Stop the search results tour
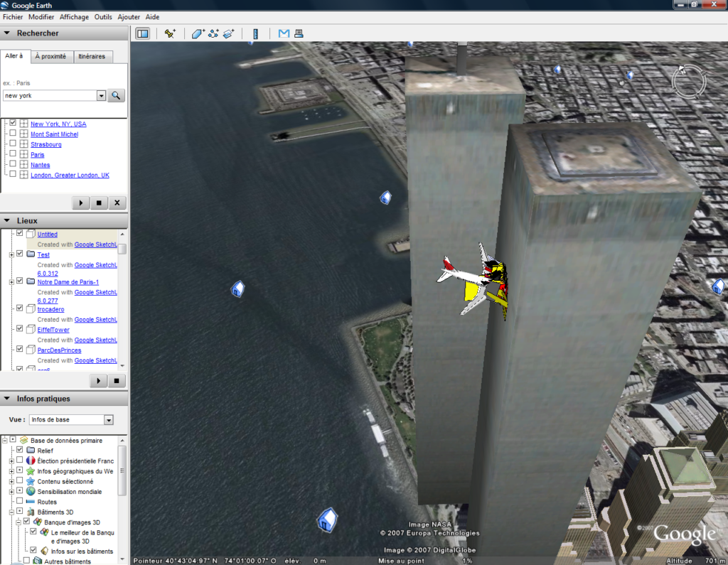 [x=99, y=203]
